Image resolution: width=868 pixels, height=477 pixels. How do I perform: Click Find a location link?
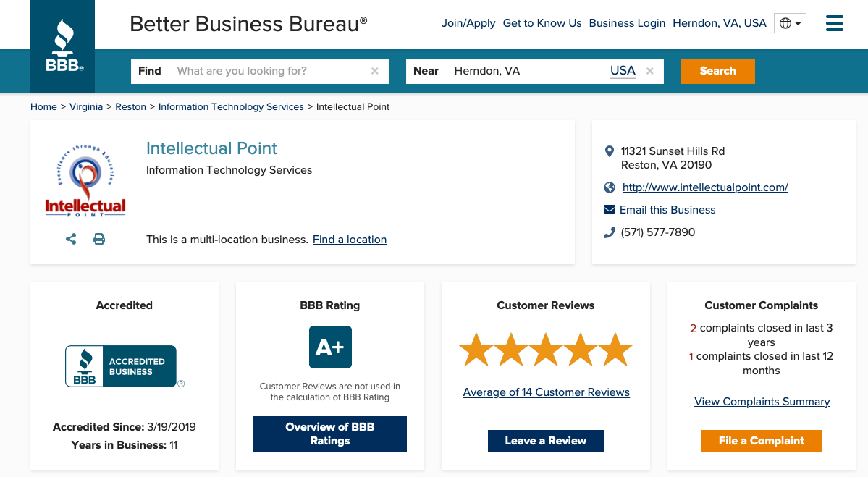(350, 240)
